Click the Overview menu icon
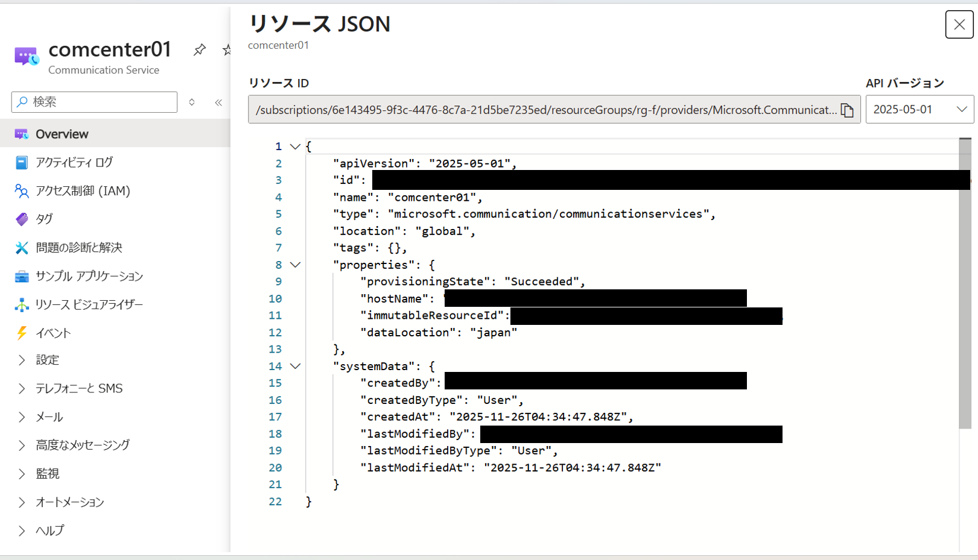Screen dimensions: 978x560 (x=21, y=134)
